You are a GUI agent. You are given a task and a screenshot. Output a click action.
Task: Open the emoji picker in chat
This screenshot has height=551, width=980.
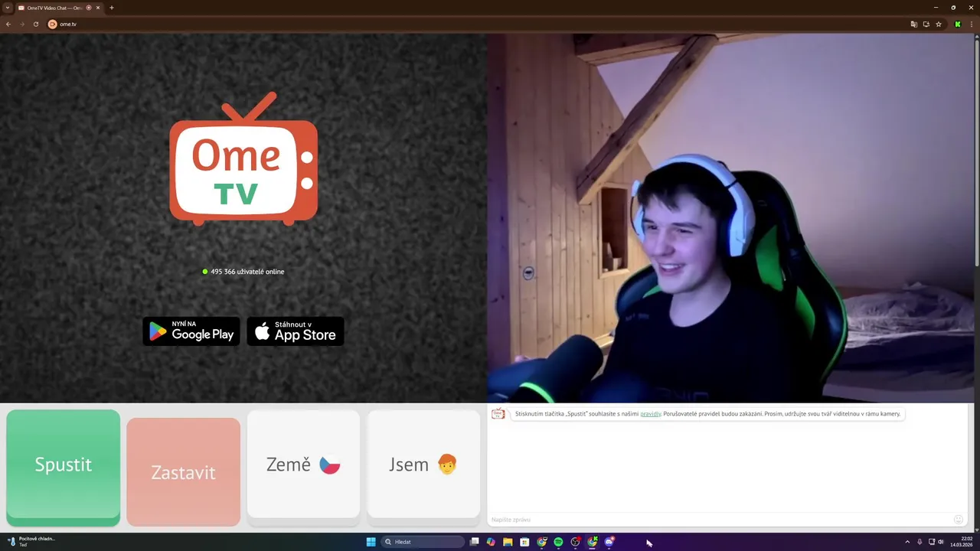point(958,520)
